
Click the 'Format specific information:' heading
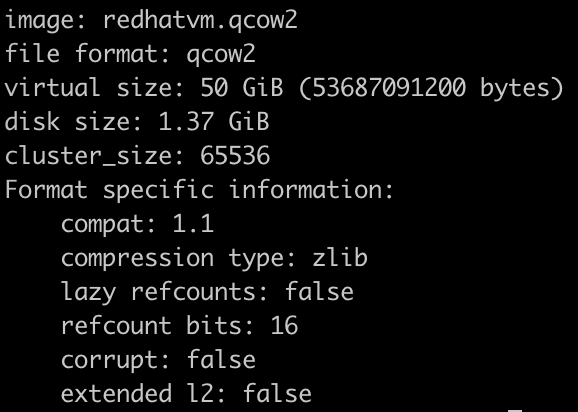pos(199,191)
